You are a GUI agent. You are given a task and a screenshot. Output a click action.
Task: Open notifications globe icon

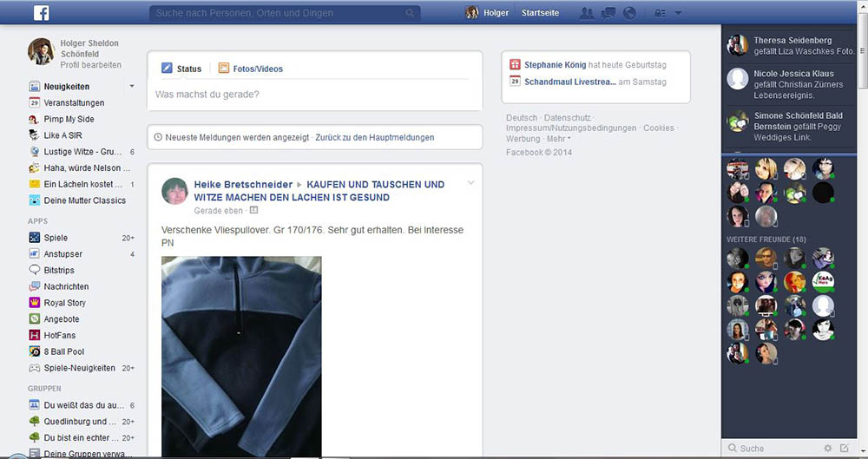629,13
